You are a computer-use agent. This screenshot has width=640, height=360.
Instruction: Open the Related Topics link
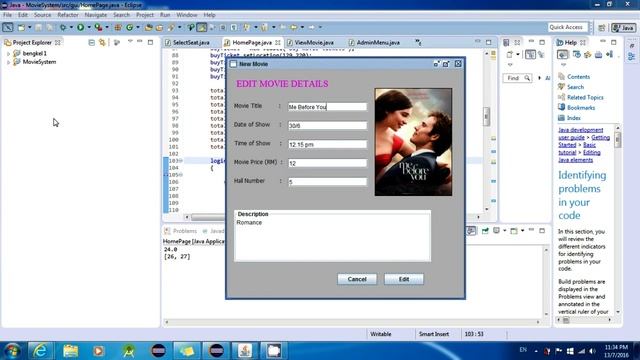tap(585, 97)
